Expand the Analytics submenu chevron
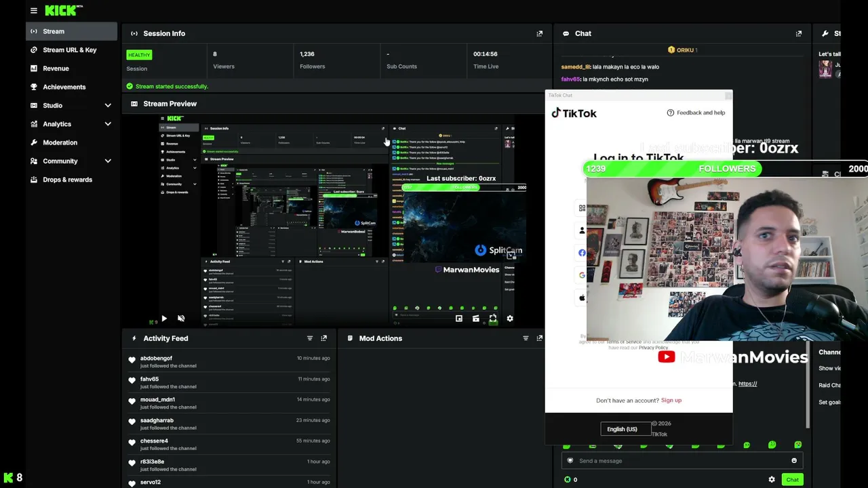The height and width of the screenshot is (488, 868). click(x=108, y=124)
